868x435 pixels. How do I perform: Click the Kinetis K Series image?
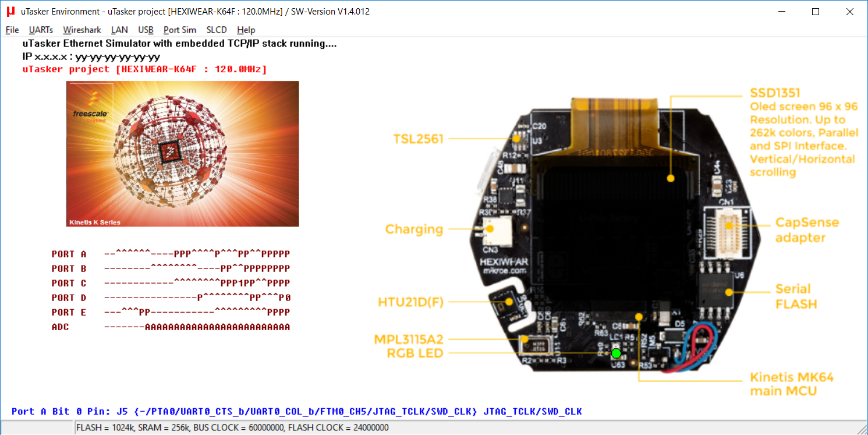click(182, 154)
